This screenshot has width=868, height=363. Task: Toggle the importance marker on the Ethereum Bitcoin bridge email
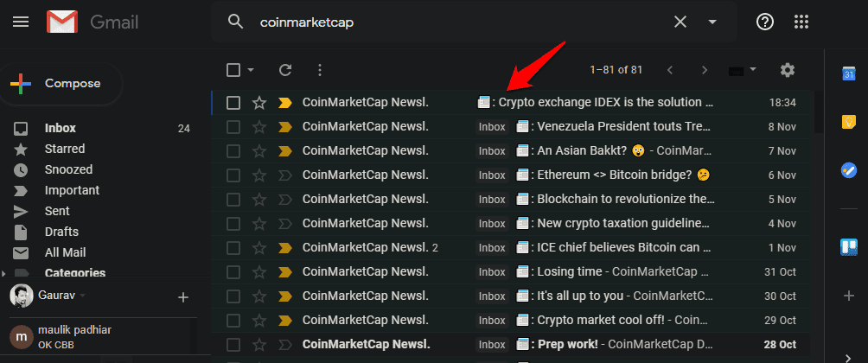[284, 175]
